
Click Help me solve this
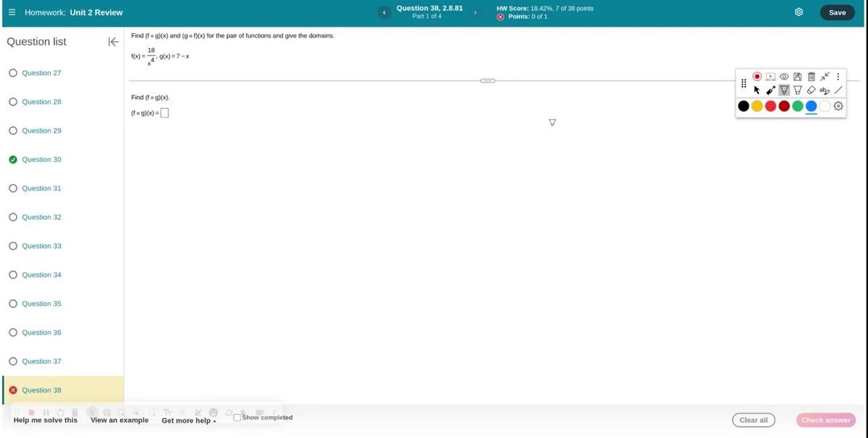click(46, 420)
